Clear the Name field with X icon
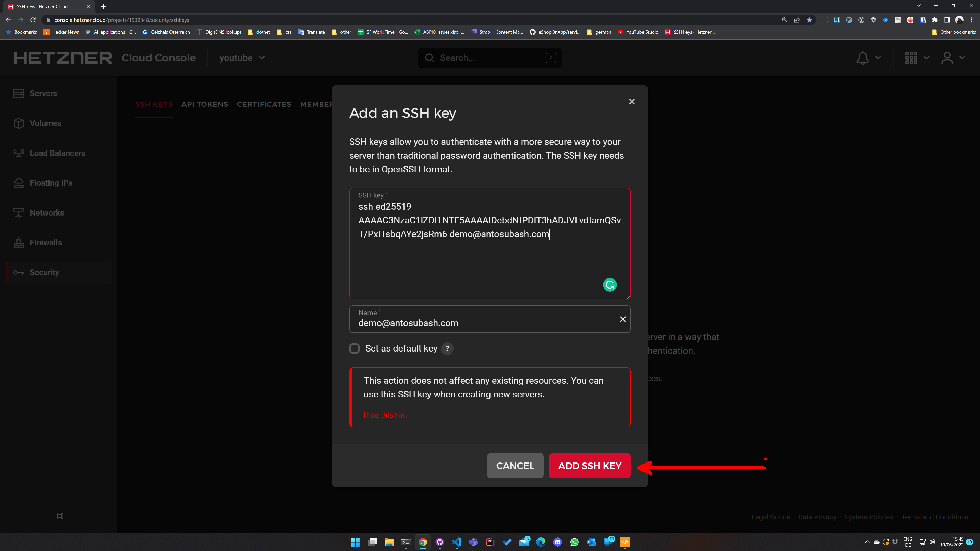This screenshot has width=980, height=551. [622, 319]
